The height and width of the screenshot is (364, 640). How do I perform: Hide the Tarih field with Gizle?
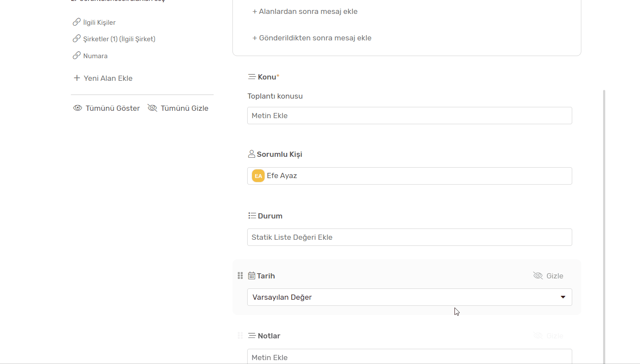(548, 276)
